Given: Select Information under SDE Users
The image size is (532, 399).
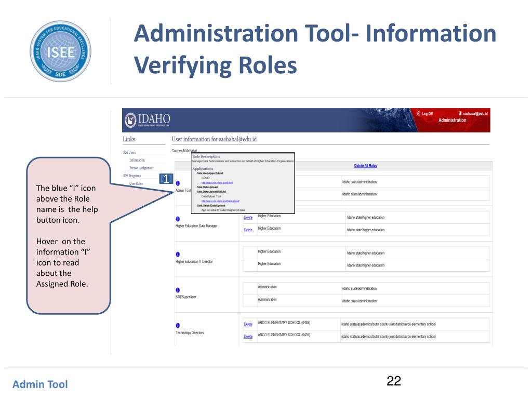Looking at the screenshot, I should (x=137, y=160).
